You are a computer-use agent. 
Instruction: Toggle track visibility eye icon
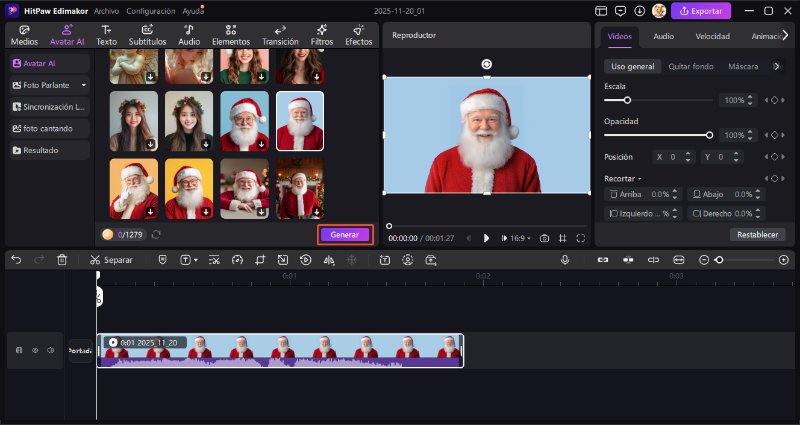coord(35,351)
